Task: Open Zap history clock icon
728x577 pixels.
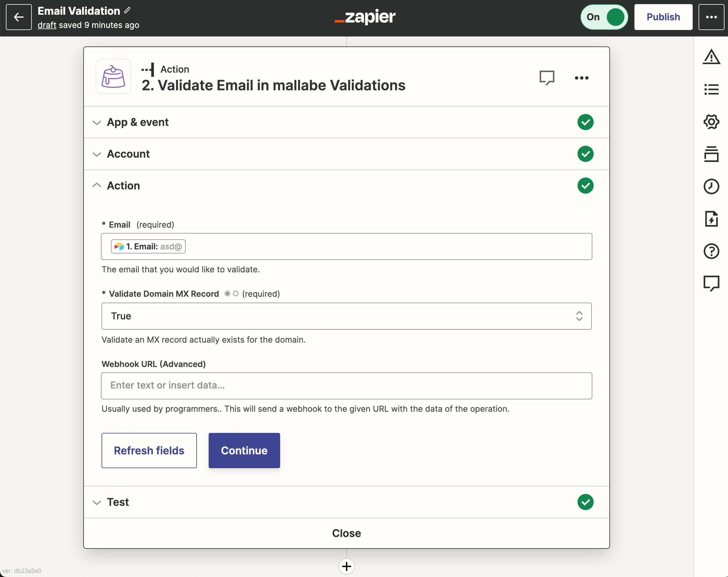Action: (x=711, y=186)
